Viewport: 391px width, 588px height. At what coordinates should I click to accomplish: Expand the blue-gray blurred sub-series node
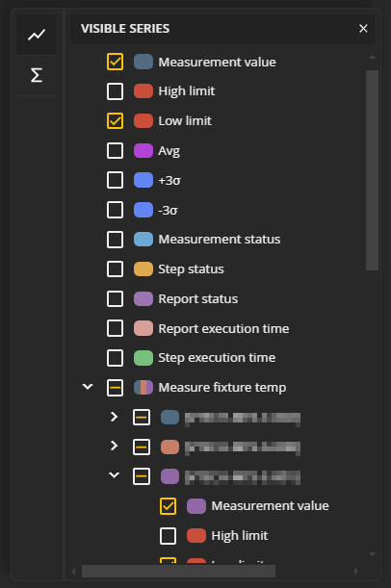pos(114,417)
